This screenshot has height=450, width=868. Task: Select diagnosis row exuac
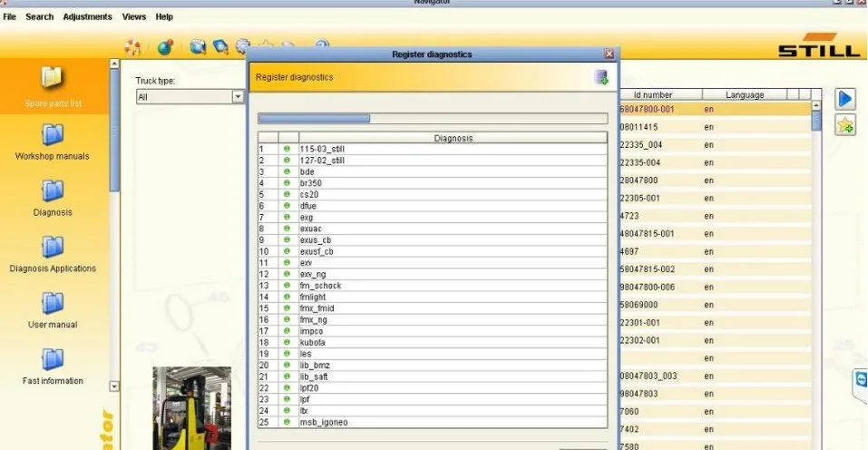point(433,229)
